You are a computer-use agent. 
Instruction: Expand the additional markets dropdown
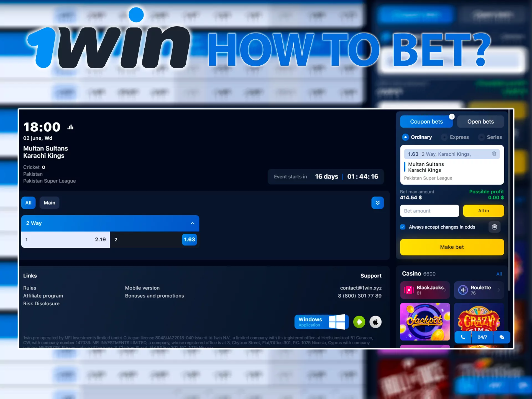[x=377, y=203]
